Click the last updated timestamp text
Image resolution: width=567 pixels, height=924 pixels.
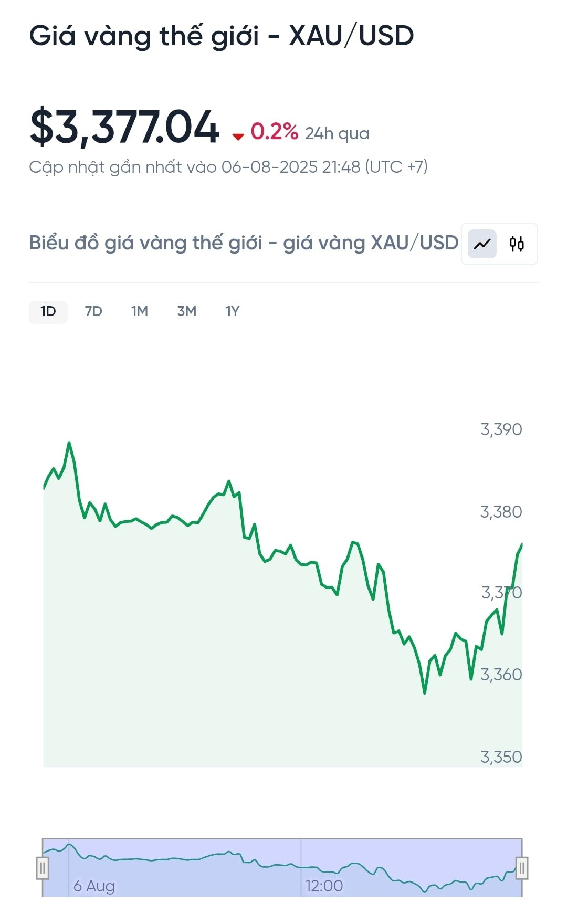pyautogui.click(x=228, y=167)
